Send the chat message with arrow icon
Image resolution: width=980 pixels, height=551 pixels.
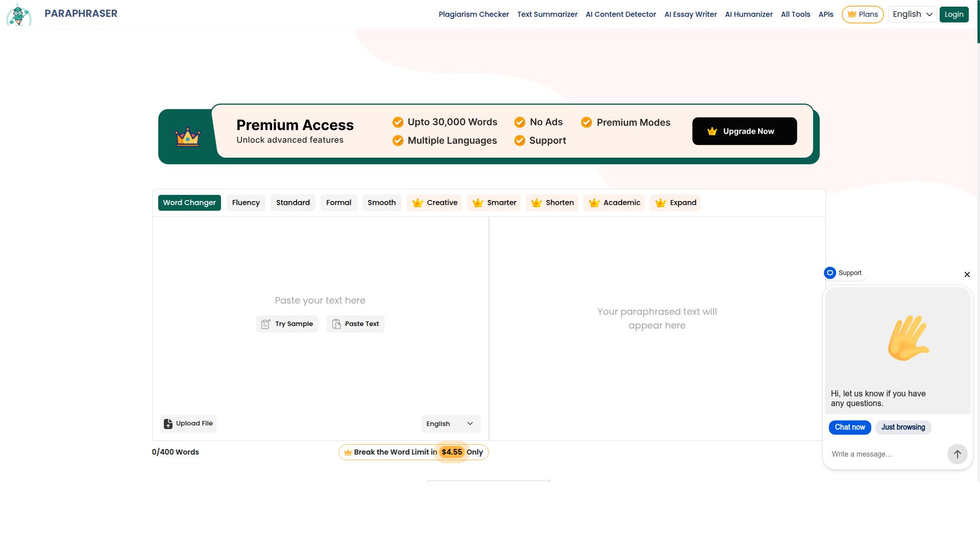957,454
